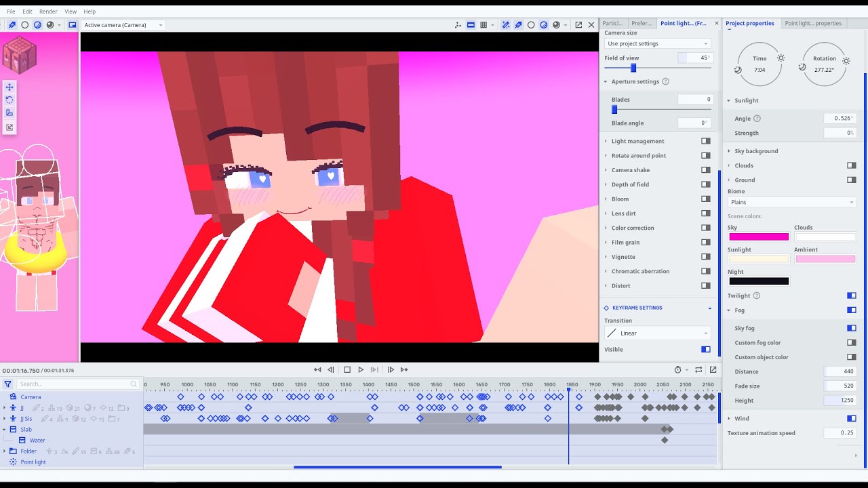Image resolution: width=868 pixels, height=488 pixels.
Task: Open the Active camera dropdown
Action: click(123, 25)
